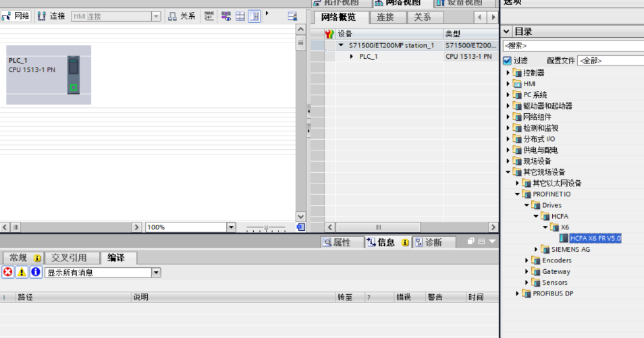Select HCFA X6 FR V5.0 catalog device
Image resolution: width=644 pixels, height=338 pixels.
pos(594,238)
